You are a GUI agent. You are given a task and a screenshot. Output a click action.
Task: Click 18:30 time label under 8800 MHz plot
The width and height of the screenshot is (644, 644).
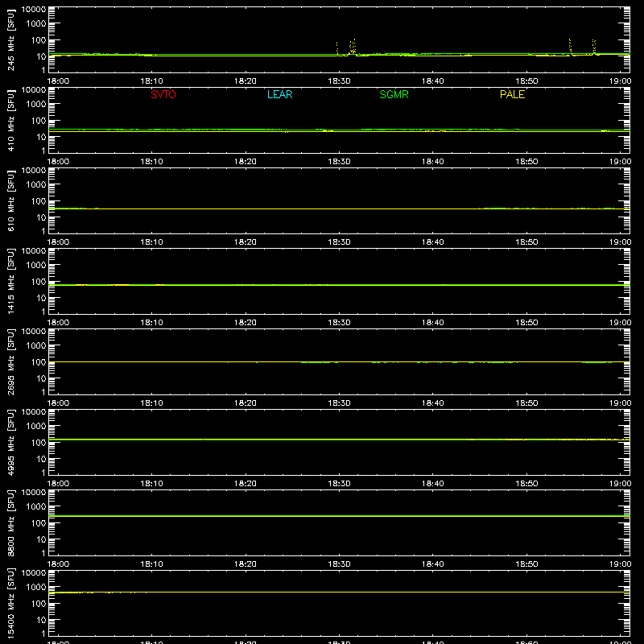point(339,564)
